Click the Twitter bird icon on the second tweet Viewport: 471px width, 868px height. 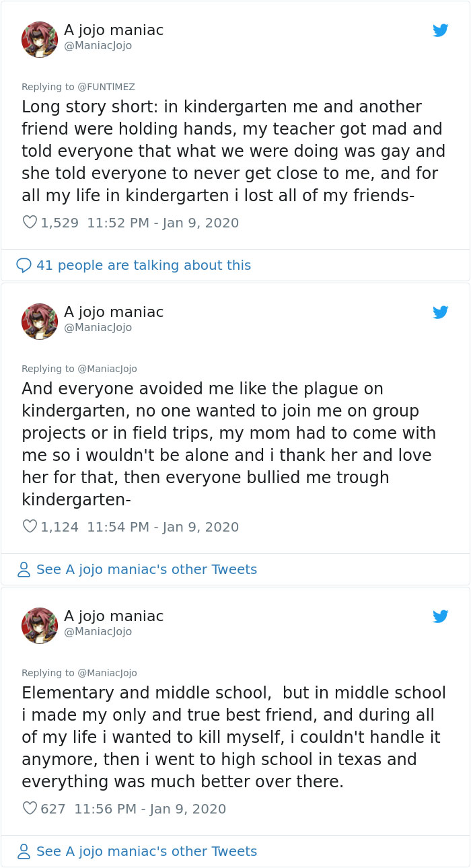tap(440, 312)
